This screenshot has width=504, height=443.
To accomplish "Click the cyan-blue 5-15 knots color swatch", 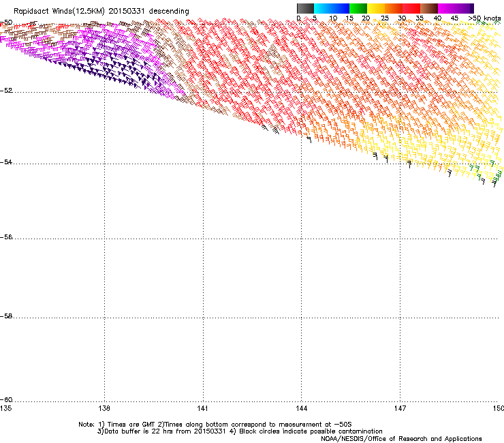I will (x=332, y=8).
